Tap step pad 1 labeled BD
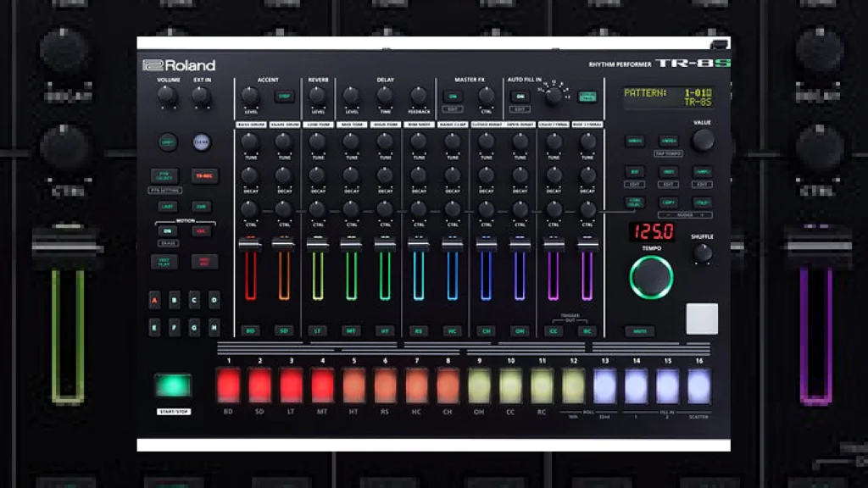The width and height of the screenshot is (868, 488). [x=228, y=385]
